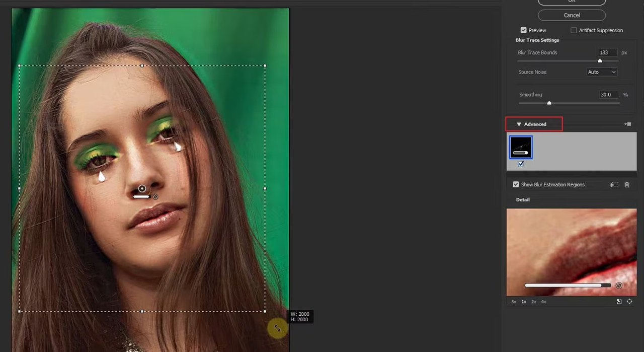Toggle off the Preview option
The height and width of the screenshot is (352, 644).
point(523,30)
